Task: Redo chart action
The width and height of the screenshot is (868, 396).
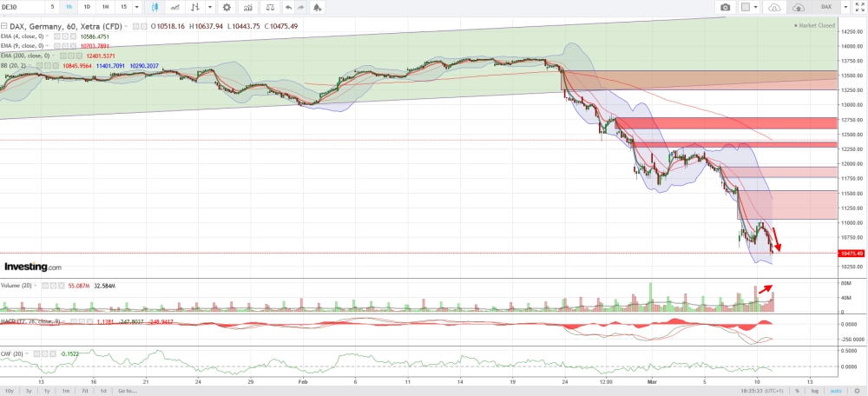Action: (x=300, y=7)
